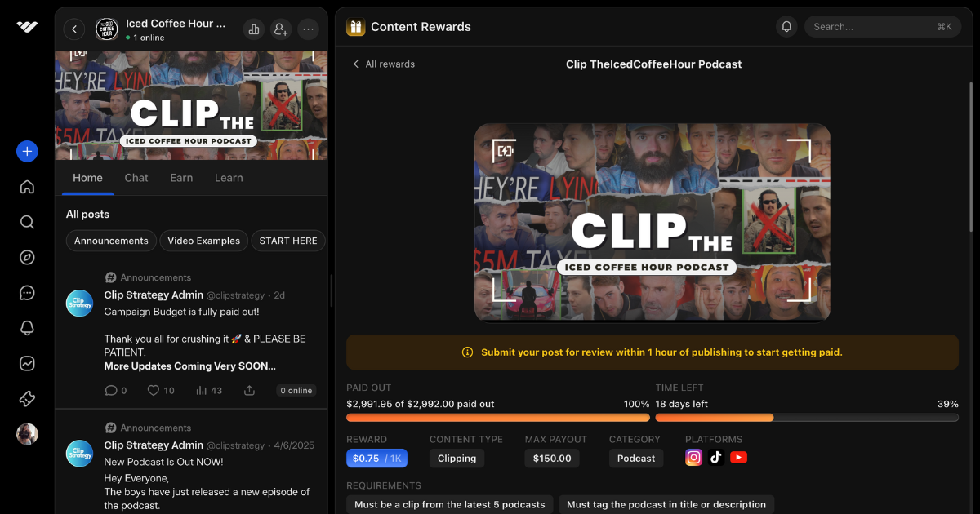Click the TikTok platform icon
The width and height of the screenshot is (980, 514).
pyautogui.click(x=716, y=458)
